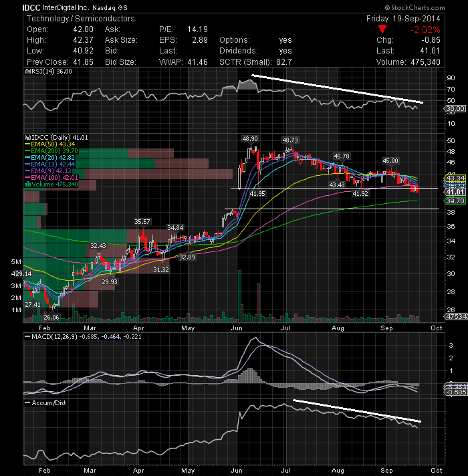This screenshot has height=476, width=468.
Task: Click the date Friday 19-Sep-2014
Action: point(403,19)
